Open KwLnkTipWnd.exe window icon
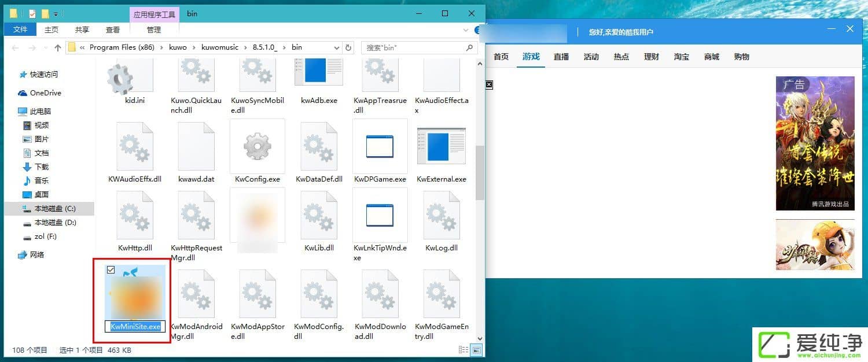Image resolution: width=868 pixels, height=362 pixels. 380,215
